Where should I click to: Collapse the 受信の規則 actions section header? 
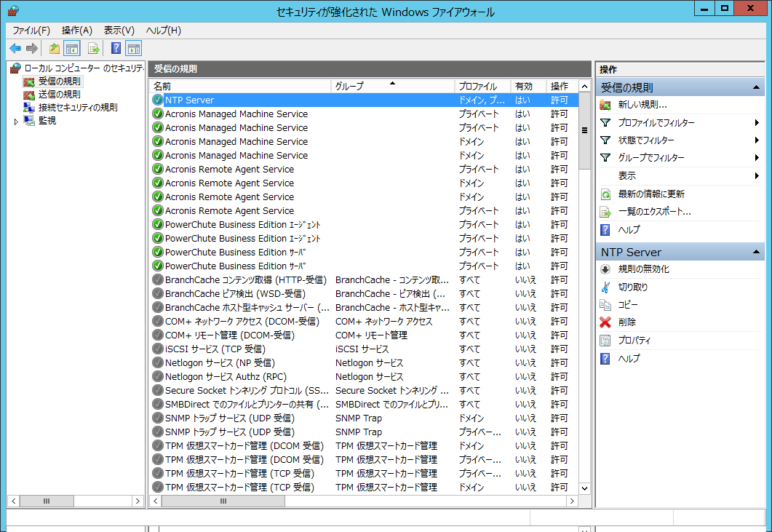[x=757, y=87]
